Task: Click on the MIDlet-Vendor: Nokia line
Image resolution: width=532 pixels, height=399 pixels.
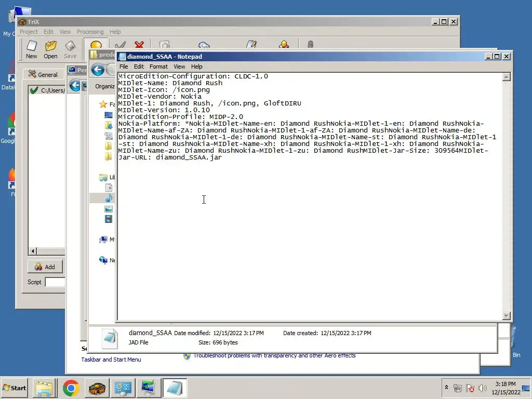Action: click(160, 96)
